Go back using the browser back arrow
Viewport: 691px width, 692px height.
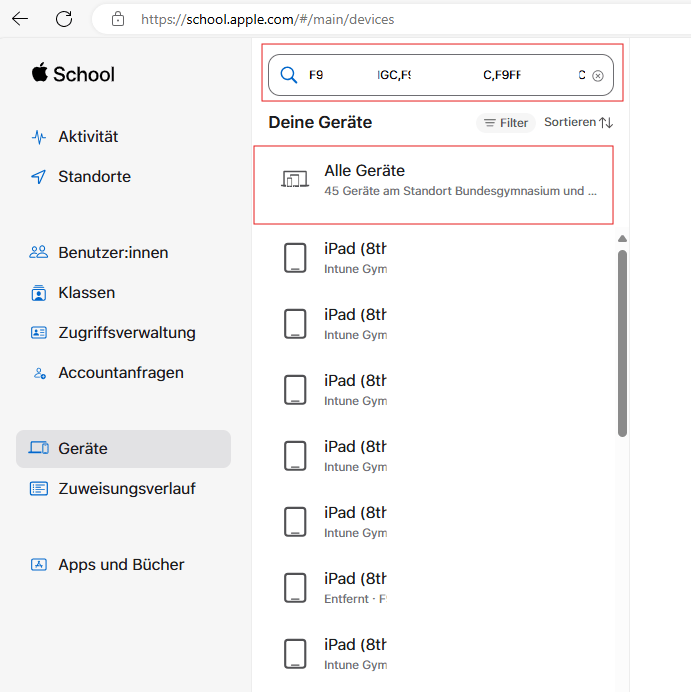20,19
